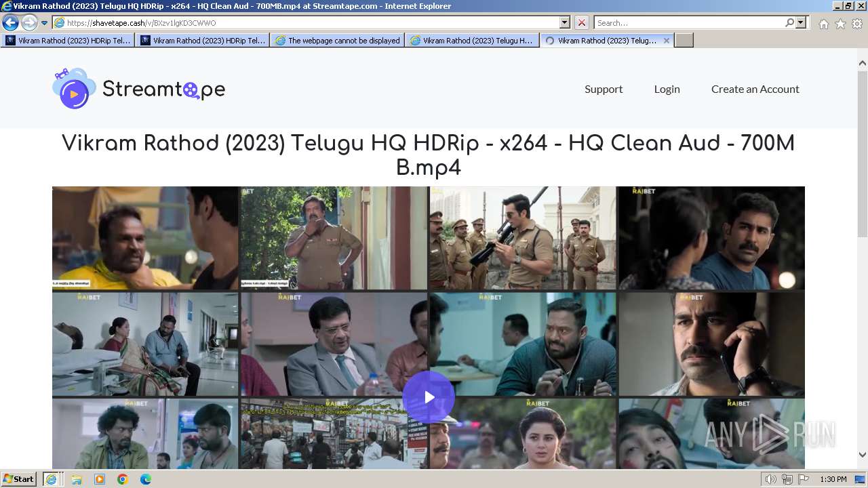868x488 pixels.
Task: Click the Streamtape logo
Action: coord(139,89)
